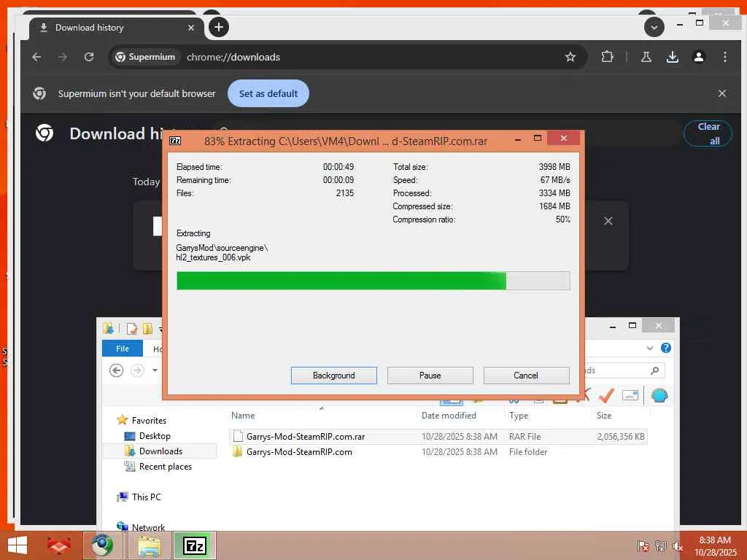Open Downloads in navigation pane
Image resolution: width=747 pixels, height=560 pixels.
(x=153, y=451)
